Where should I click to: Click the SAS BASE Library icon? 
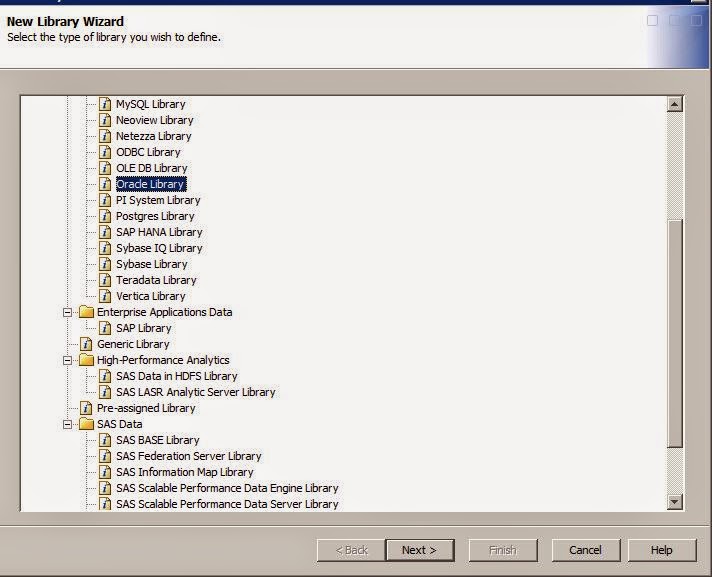[x=105, y=440]
